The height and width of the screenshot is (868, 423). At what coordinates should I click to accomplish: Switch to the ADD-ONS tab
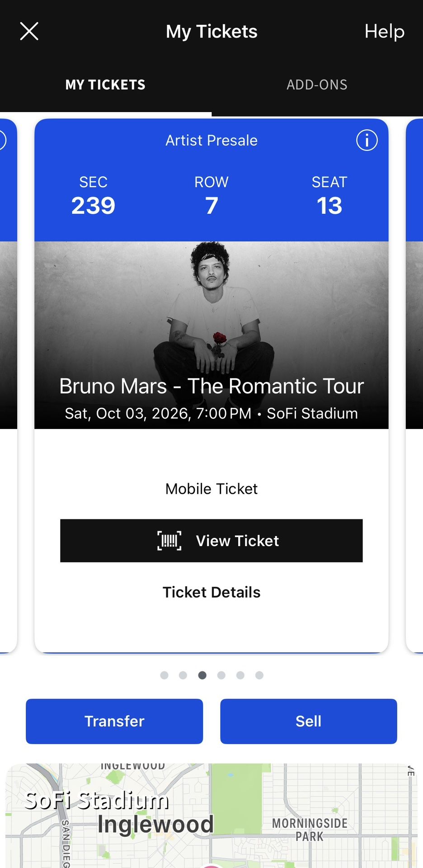[x=317, y=85]
